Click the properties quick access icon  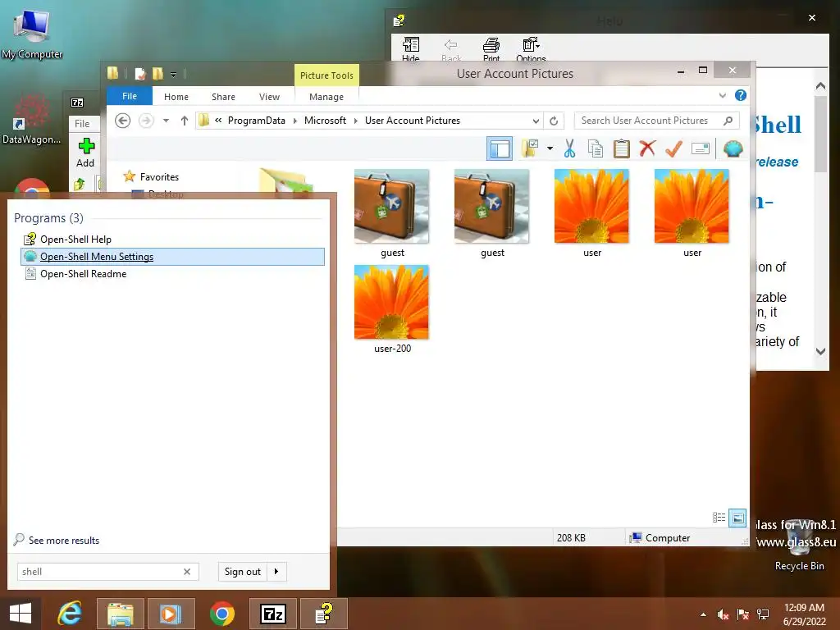click(139, 74)
